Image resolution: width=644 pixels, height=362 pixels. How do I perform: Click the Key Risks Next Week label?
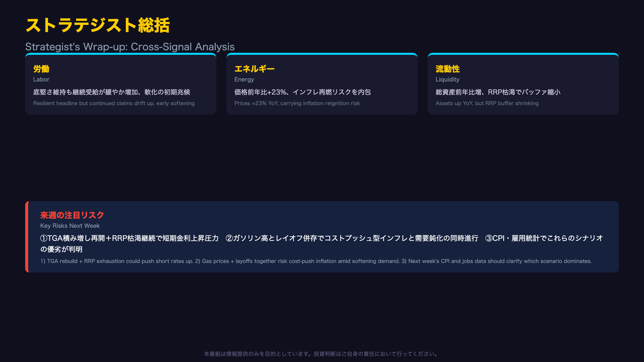coord(70,226)
